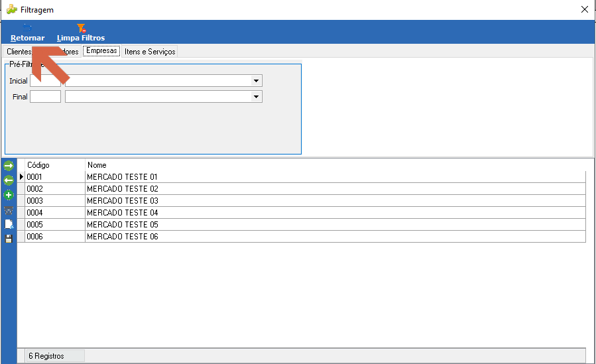
Task: Select row code 0003
Action: coord(55,201)
